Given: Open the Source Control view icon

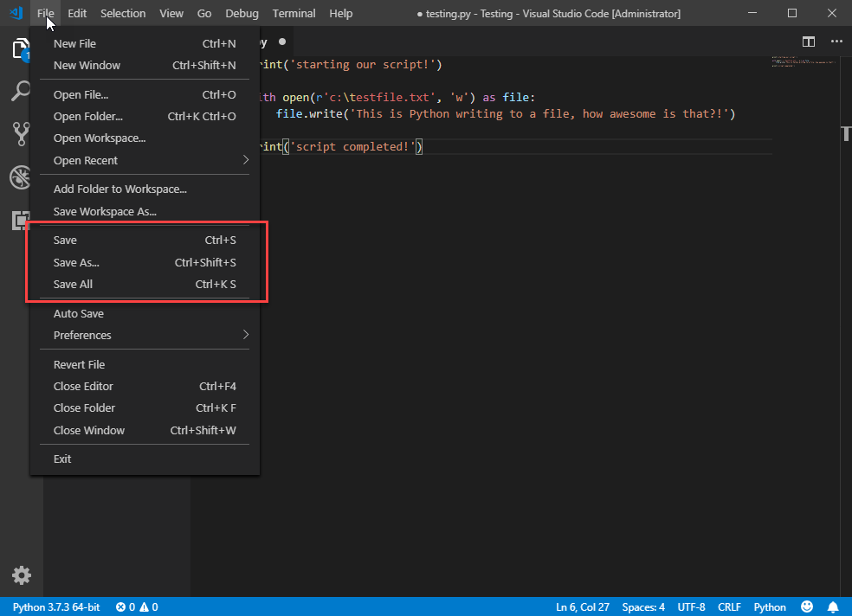Looking at the screenshot, I should tap(21, 133).
